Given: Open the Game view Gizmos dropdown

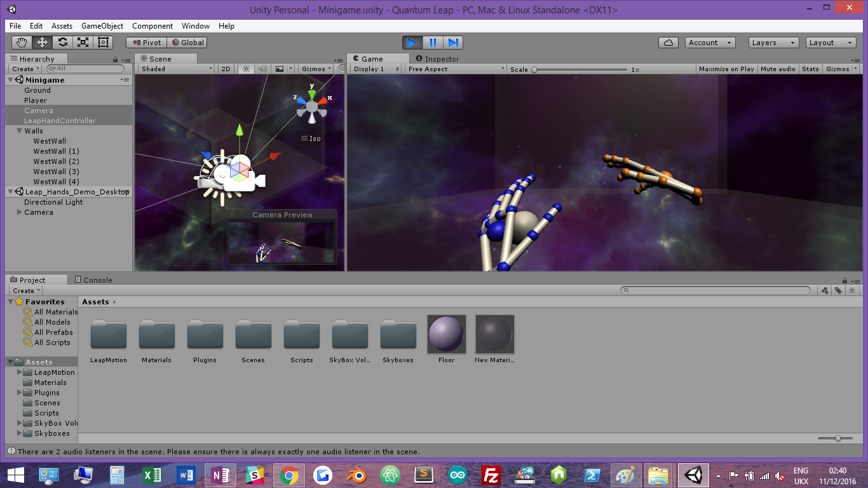Looking at the screenshot, I should click(841, 69).
